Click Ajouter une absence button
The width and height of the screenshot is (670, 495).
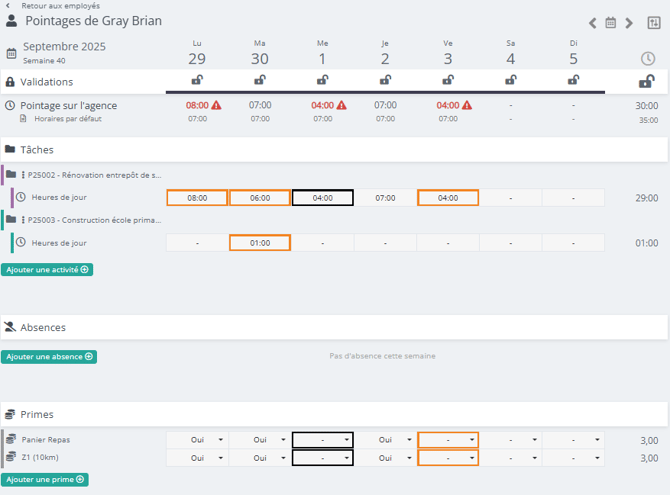coord(49,356)
